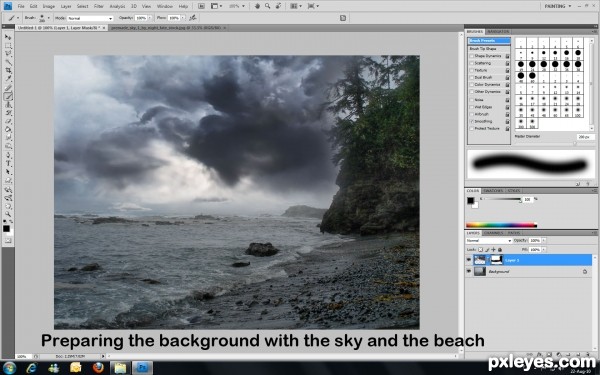Toggle the Brushes panel icon in options bar
Image resolution: width=600 pixels, height=375 pixels.
point(343,18)
